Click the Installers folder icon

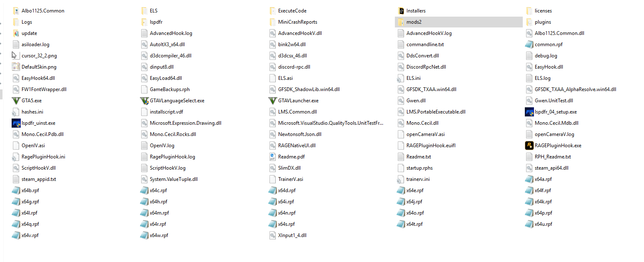tap(401, 11)
